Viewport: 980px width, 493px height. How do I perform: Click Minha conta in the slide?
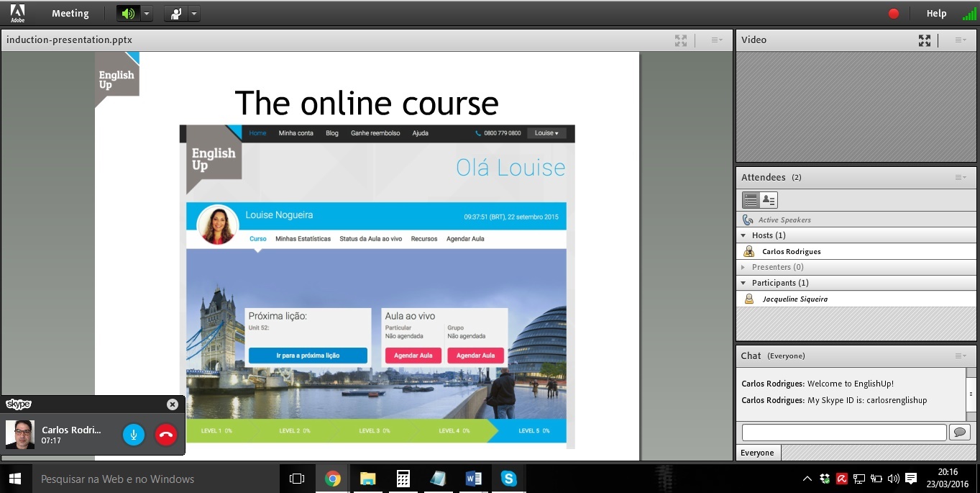(296, 133)
